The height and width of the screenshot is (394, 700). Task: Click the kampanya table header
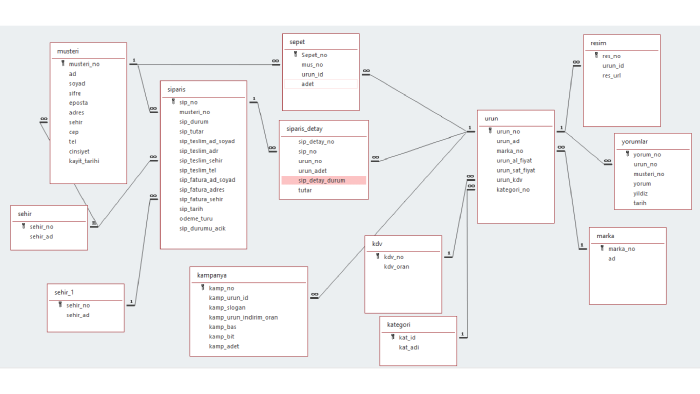pos(212,275)
